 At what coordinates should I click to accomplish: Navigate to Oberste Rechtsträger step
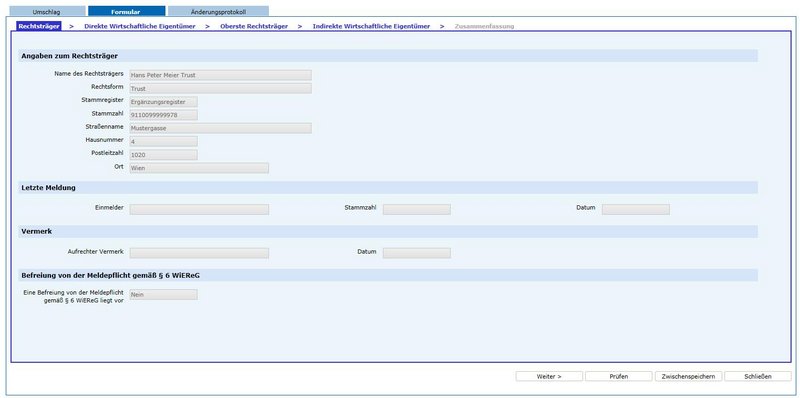[254, 26]
